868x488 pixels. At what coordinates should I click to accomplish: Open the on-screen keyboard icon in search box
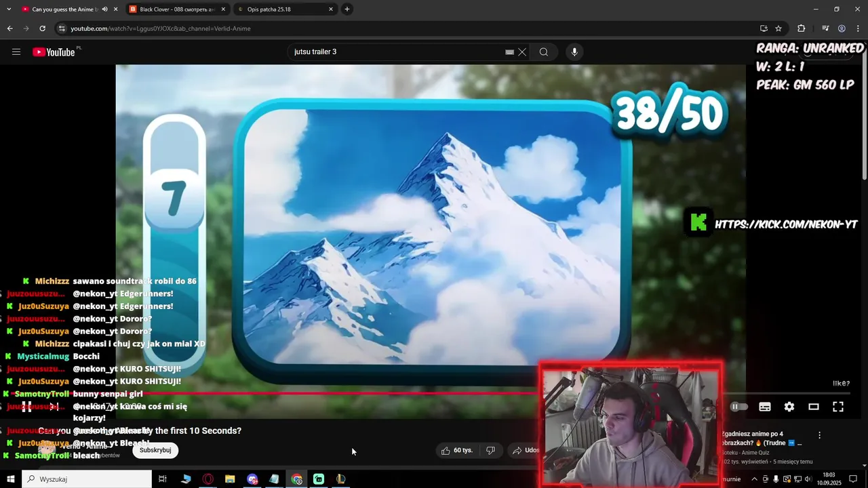(509, 52)
